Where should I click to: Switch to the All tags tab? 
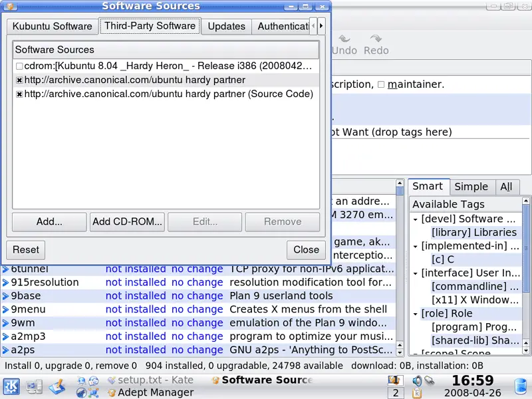[506, 187]
